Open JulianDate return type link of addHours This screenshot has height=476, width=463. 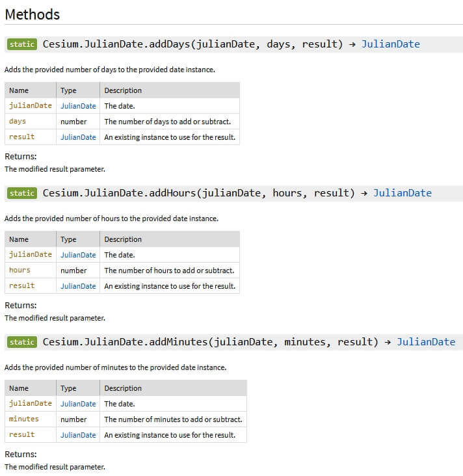pyautogui.click(x=403, y=193)
